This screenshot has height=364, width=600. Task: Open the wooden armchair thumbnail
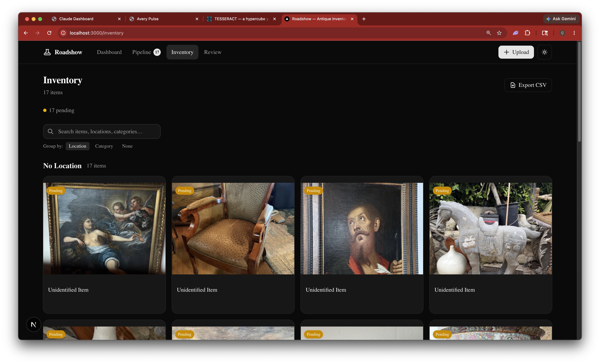pos(233,228)
